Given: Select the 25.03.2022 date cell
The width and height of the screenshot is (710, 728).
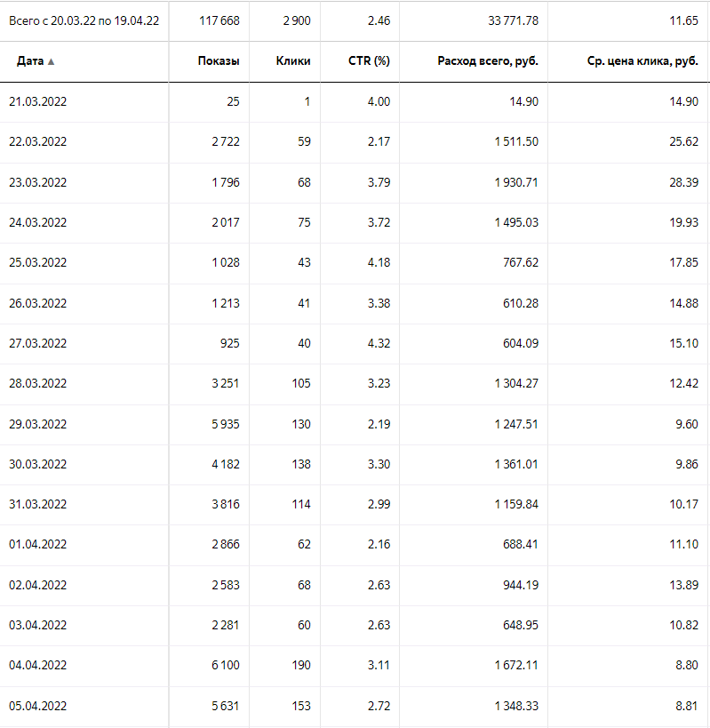Looking at the screenshot, I should pyautogui.click(x=37, y=263).
